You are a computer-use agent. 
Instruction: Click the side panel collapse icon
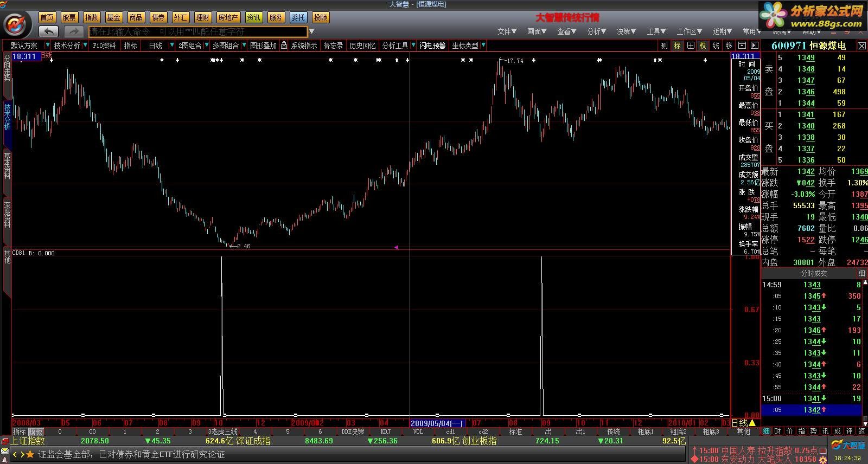[754, 46]
